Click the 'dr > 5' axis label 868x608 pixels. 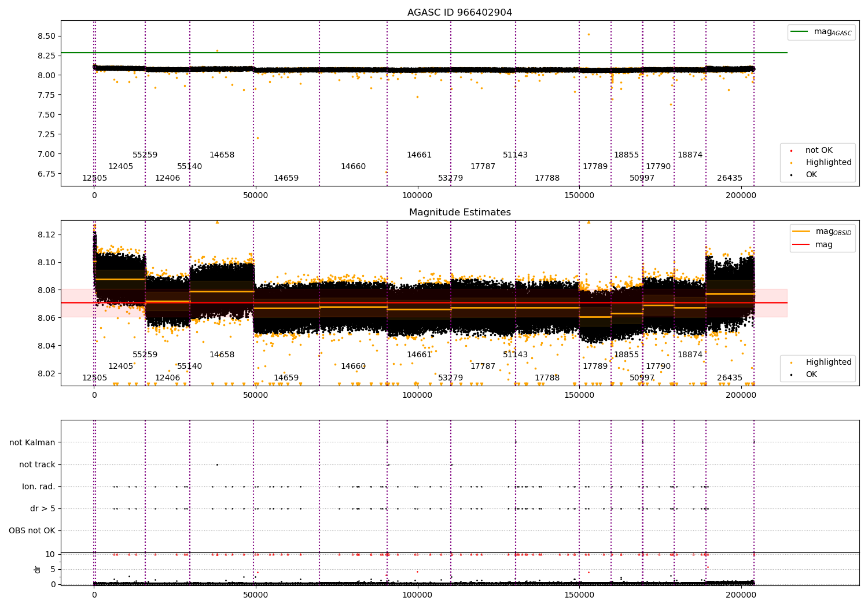[x=43, y=508]
